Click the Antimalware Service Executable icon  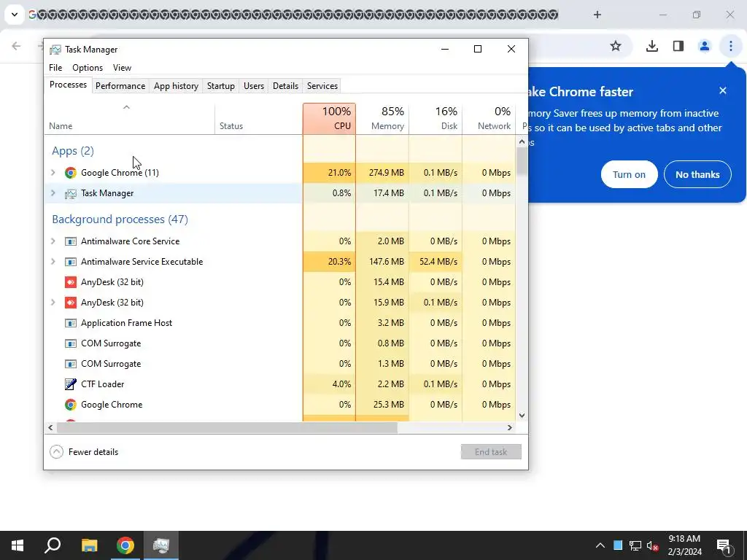pyautogui.click(x=71, y=262)
